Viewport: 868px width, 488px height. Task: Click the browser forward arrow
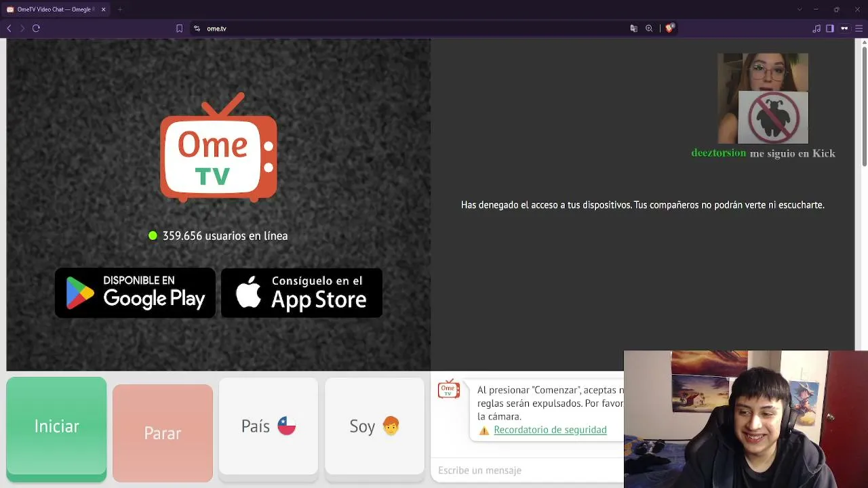click(22, 28)
